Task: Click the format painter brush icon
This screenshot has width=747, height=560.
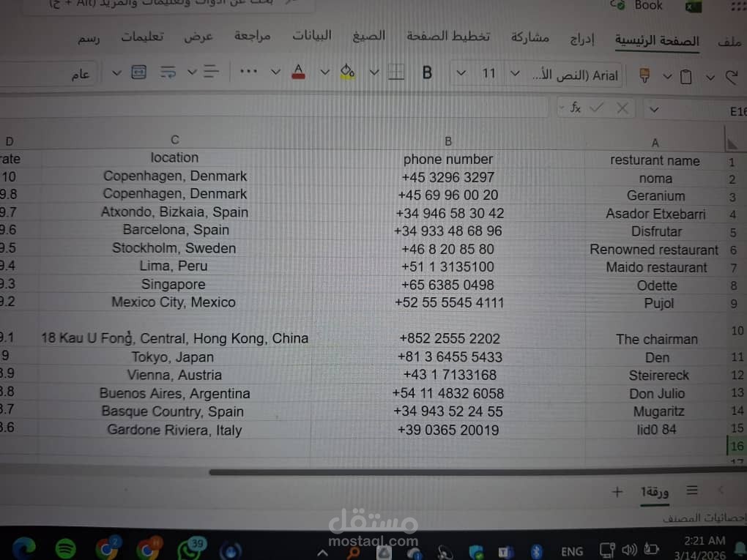Action: coord(644,75)
